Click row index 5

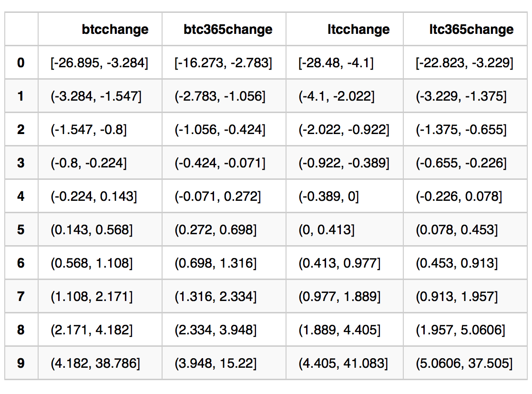coord(20,229)
